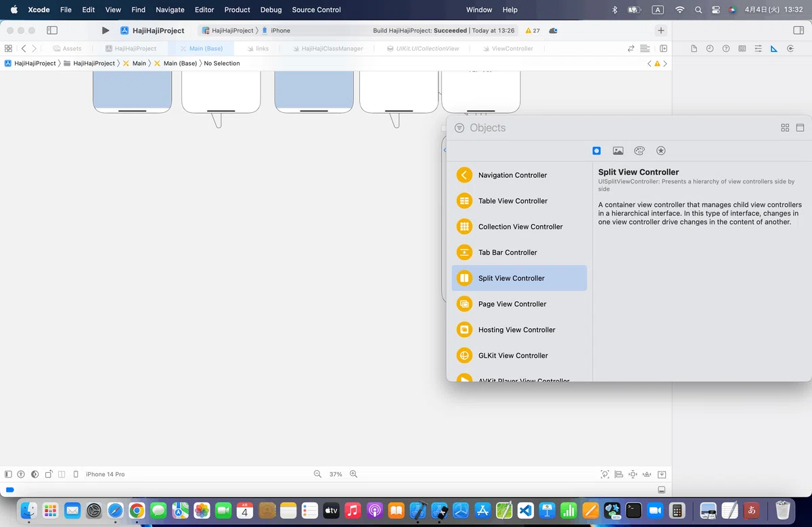812x527 pixels.
Task: Open the related items grid menu
Action: click(8, 49)
